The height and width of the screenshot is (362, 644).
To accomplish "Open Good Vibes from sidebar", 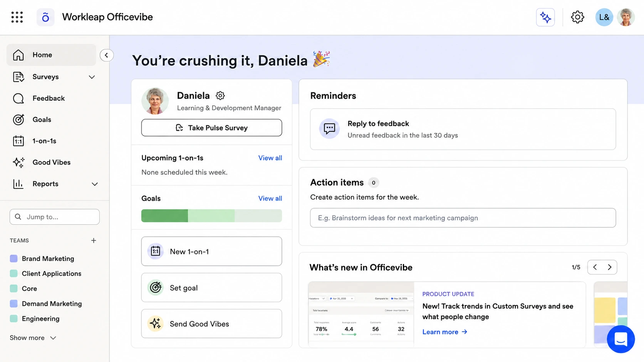I will 51,162.
